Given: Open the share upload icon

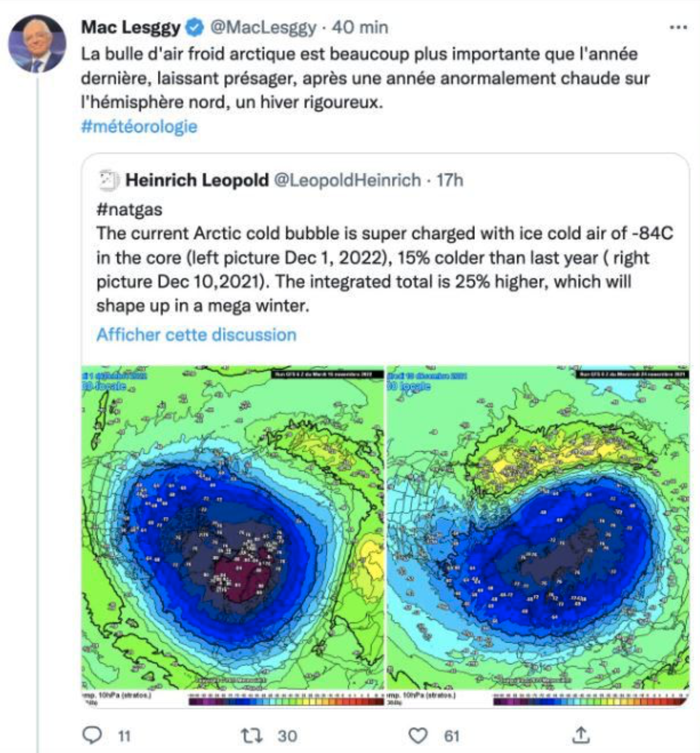Looking at the screenshot, I should (580, 735).
